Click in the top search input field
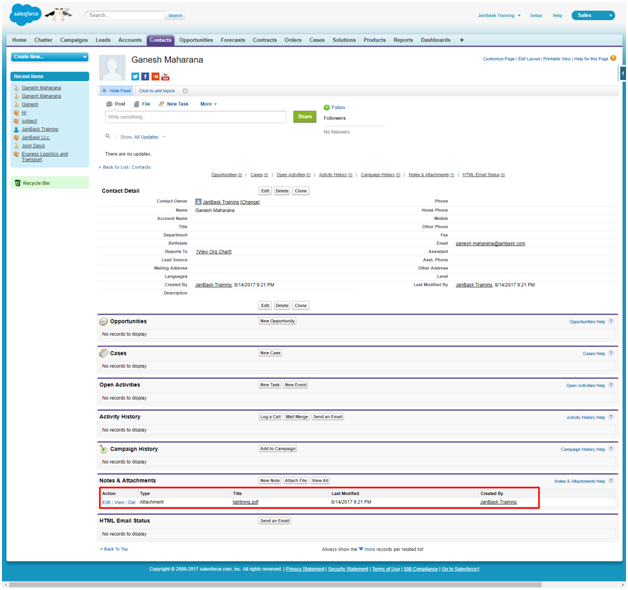 [125, 15]
